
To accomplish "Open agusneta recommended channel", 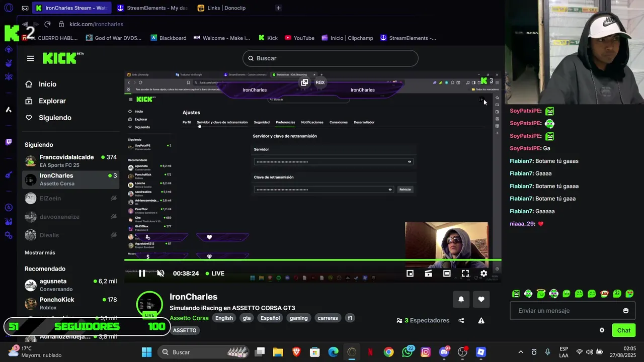I will 70,285.
